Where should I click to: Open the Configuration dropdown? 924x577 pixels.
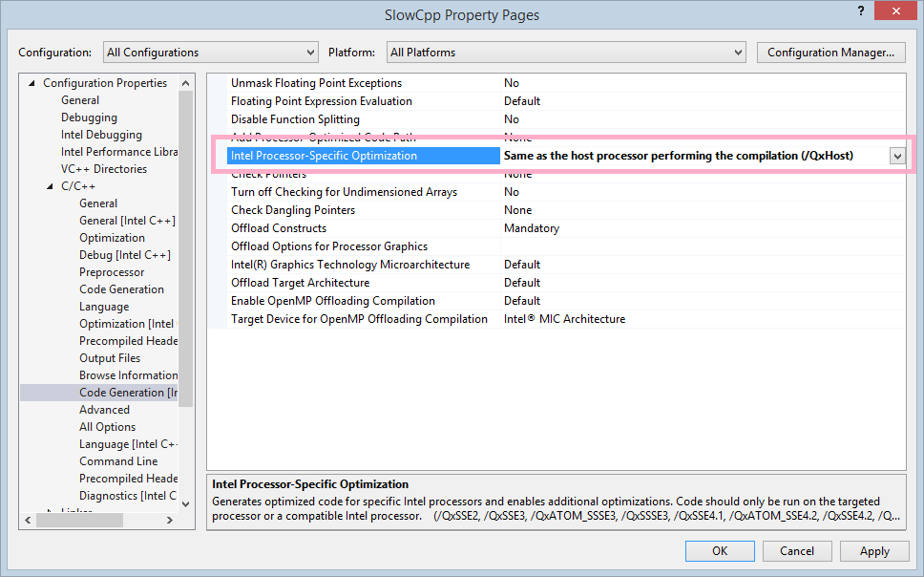(210, 53)
